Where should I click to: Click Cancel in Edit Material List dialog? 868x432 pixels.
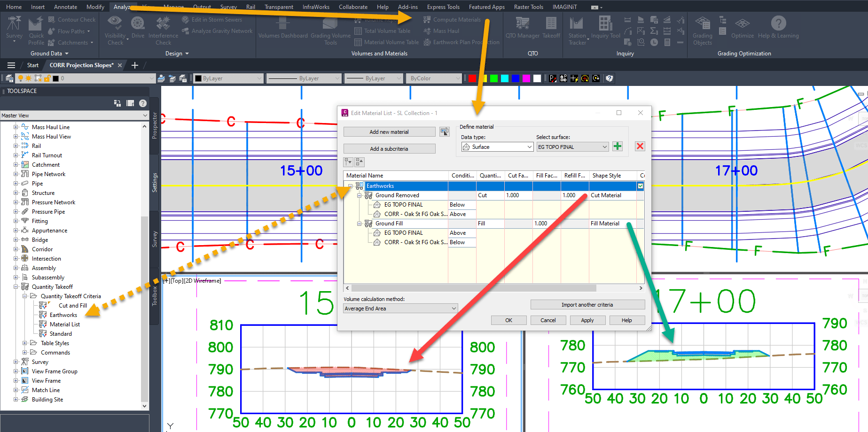[x=548, y=320]
